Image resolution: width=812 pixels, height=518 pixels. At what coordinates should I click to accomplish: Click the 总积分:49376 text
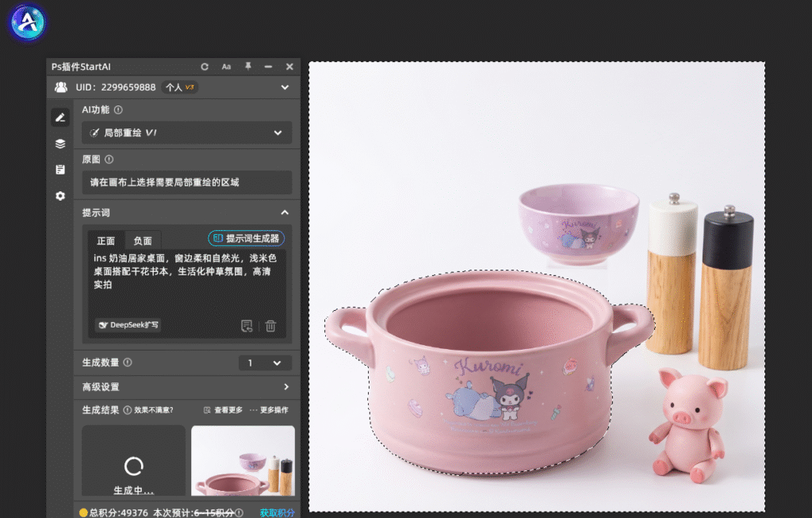click(119, 512)
